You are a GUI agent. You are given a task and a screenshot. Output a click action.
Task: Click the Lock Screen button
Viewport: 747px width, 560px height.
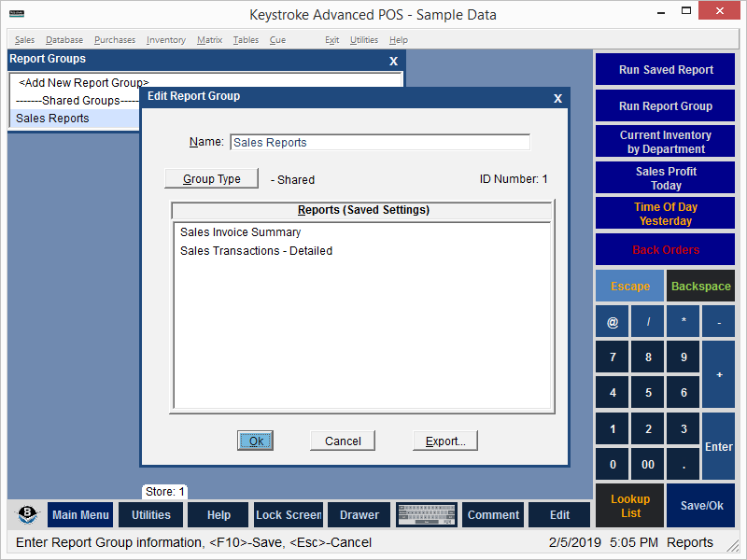(289, 515)
